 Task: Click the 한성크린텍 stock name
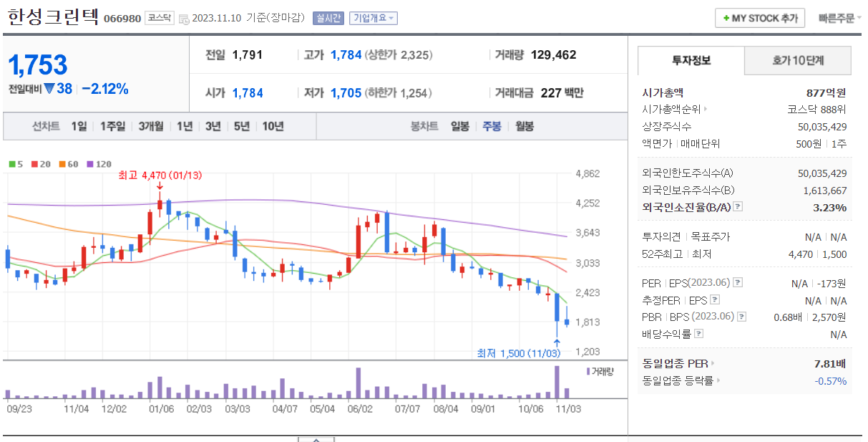(x=52, y=17)
